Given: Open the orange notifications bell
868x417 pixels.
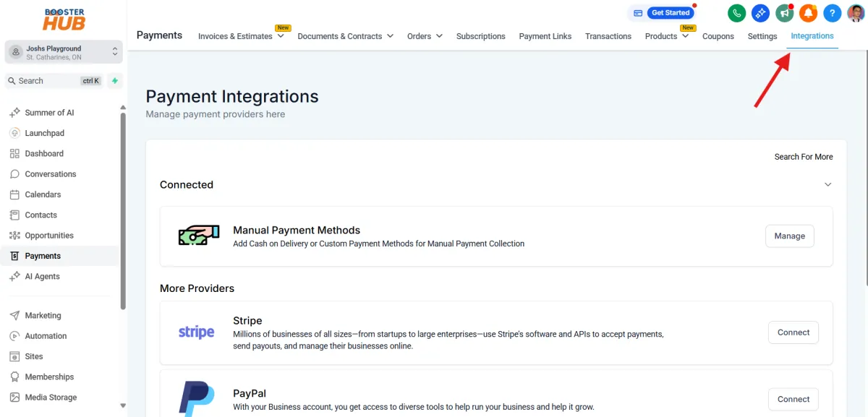Looking at the screenshot, I should point(808,13).
